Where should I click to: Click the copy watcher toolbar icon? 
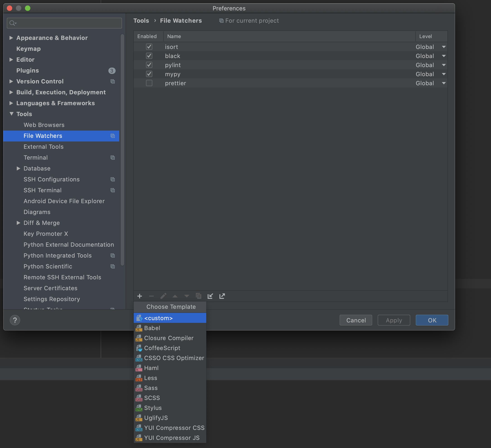[x=199, y=296]
